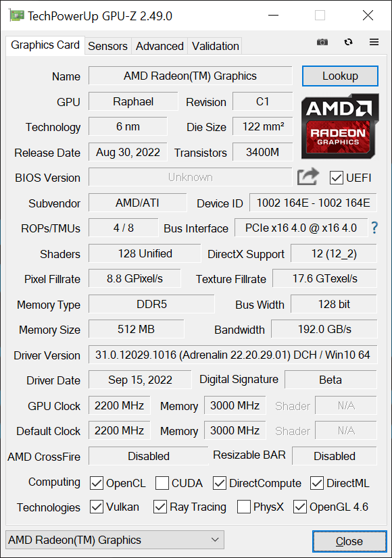Click the AMD Radeon Graphics logo
The width and height of the screenshot is (392, 558).
[x=340, y=126]
